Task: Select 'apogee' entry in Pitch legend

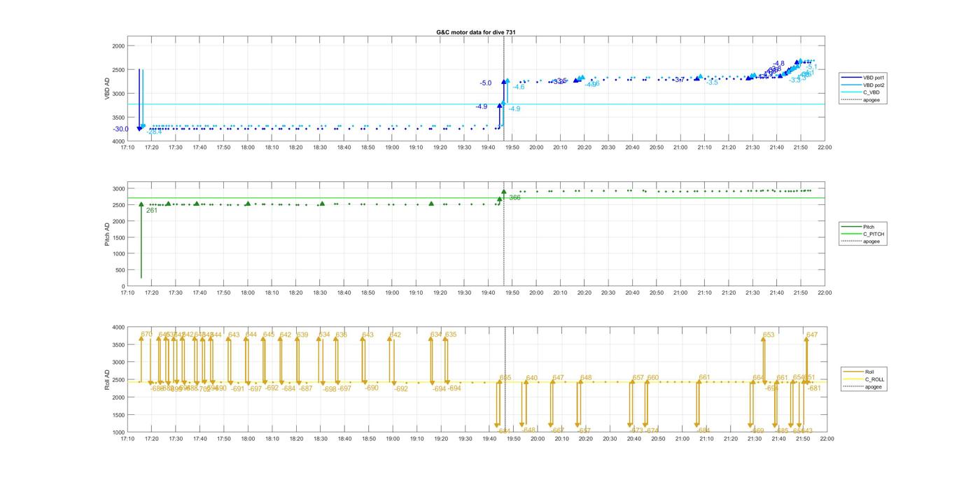Action: pos(861,241)
